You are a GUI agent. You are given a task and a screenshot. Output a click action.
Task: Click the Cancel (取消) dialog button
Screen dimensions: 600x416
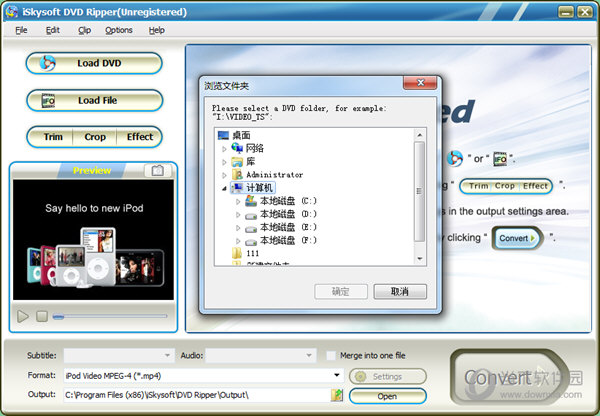click(400, 292)
